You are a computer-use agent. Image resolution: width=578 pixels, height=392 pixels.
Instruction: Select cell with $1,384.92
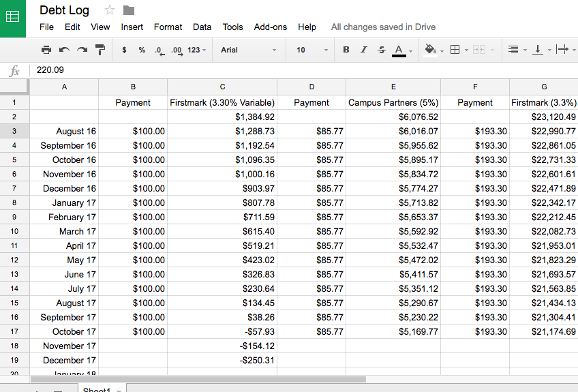pyautogui.click(x=222, y=117)
